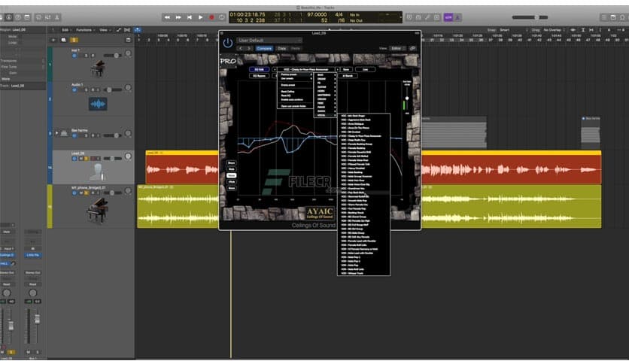Open the Drag No Overlap dropdown
The width and height of the screenshot is (629, 364).
pos(554,30)
